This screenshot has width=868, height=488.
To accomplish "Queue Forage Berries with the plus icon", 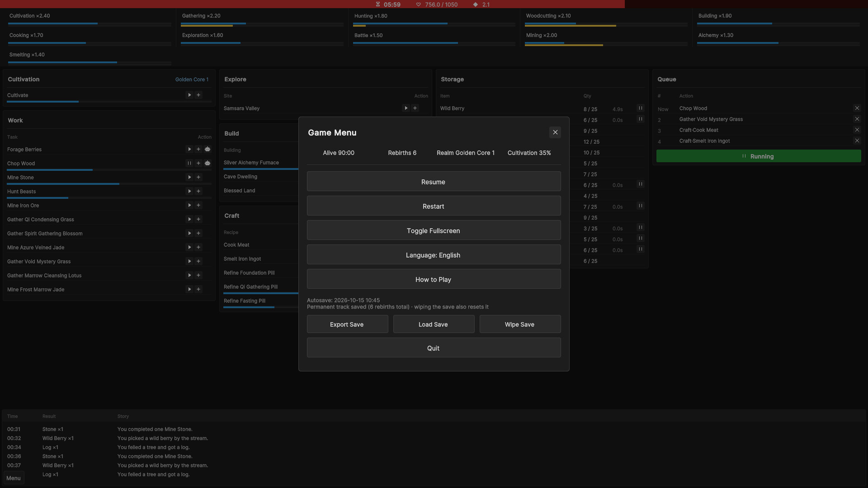I will [198, 149].
